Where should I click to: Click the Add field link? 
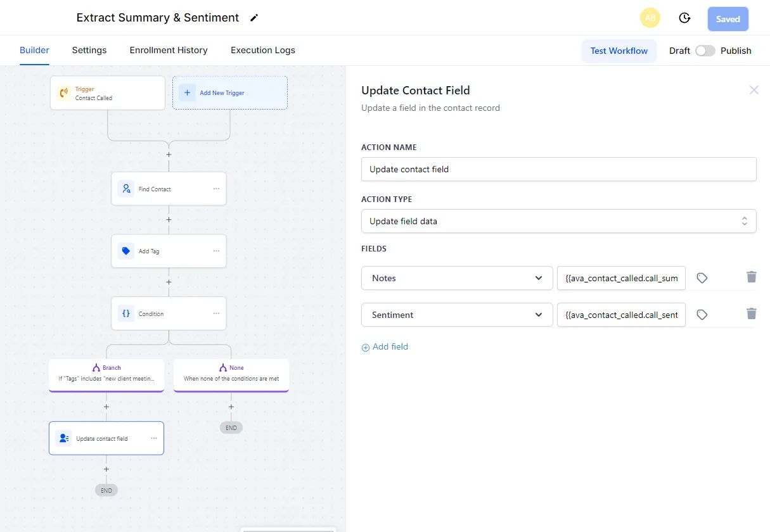click(385, 346)
